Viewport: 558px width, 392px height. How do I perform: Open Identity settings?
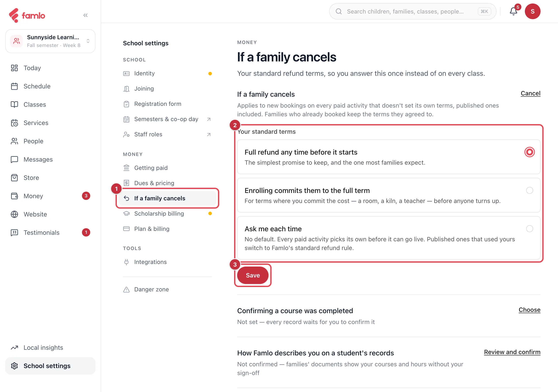coord(167,73)
